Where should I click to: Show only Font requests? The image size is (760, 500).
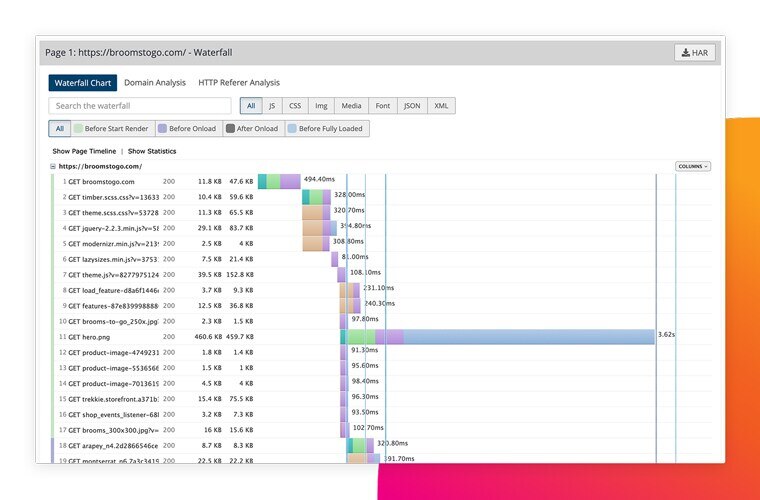point(382,106)
